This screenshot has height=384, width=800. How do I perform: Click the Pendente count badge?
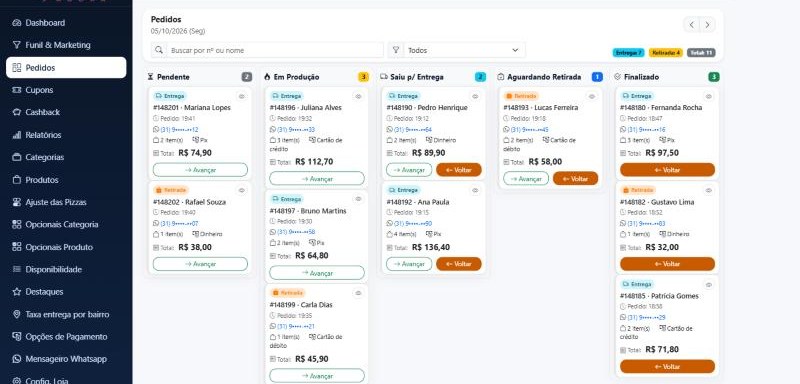tap(246, 77)
